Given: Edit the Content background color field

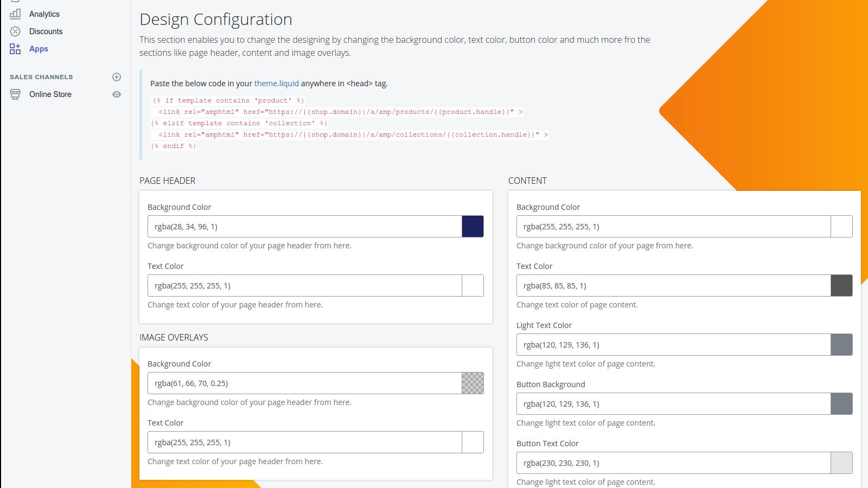Looking at the screenshot, I should 673,226.
